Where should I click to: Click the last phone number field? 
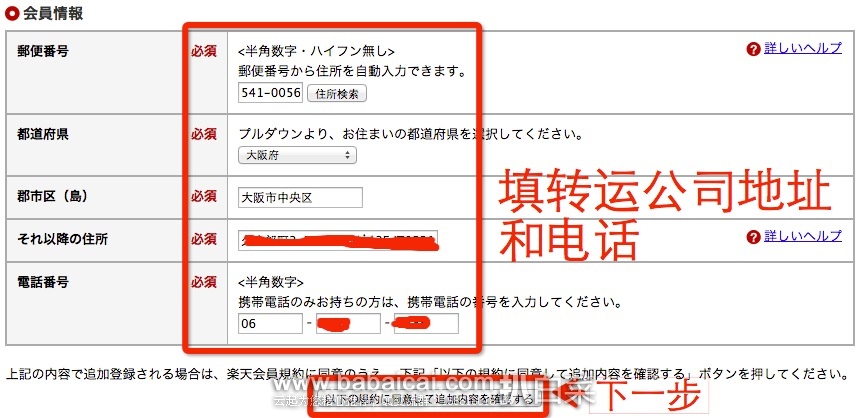[426, 324]
